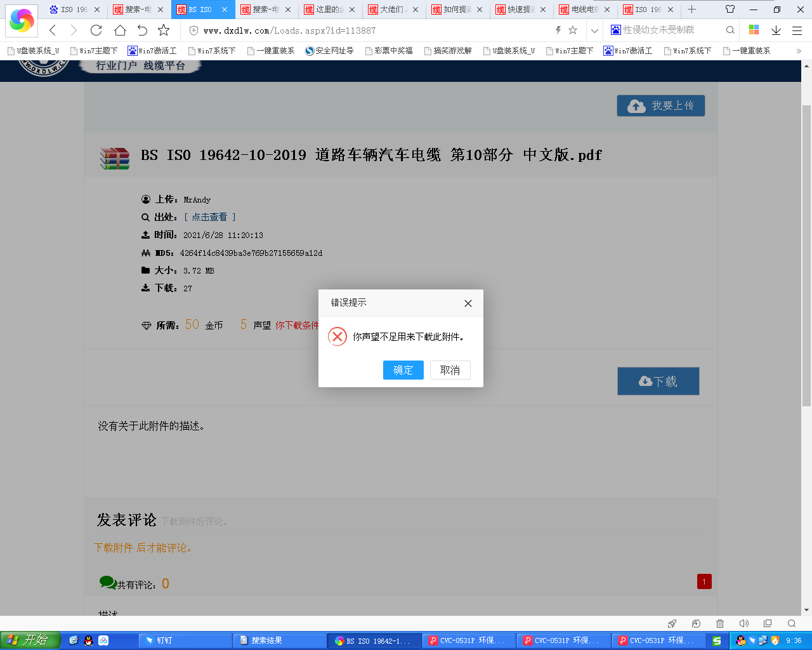The image size is (812, 650).
Task: Close the 错误提示 dialog with X
Action: [468, 303]
